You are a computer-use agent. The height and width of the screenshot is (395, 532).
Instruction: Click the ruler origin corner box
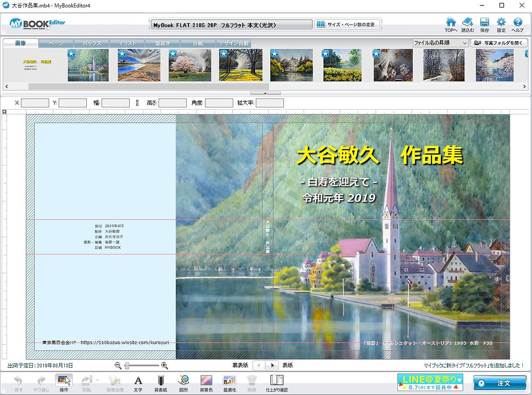tap(4, 111)
